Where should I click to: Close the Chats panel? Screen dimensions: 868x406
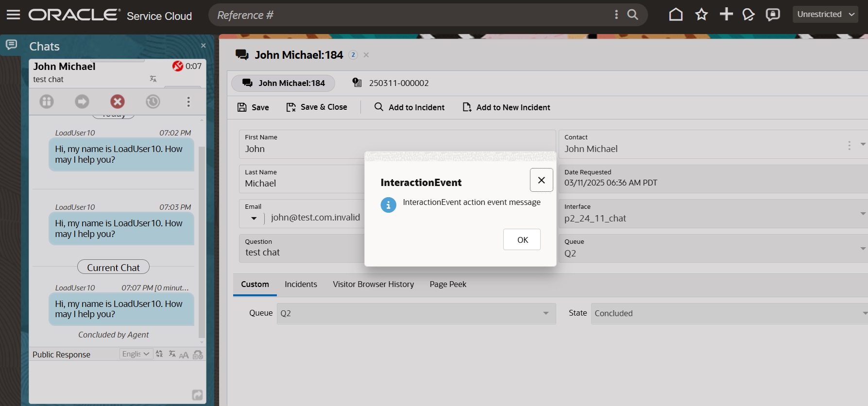pos(204,46)
